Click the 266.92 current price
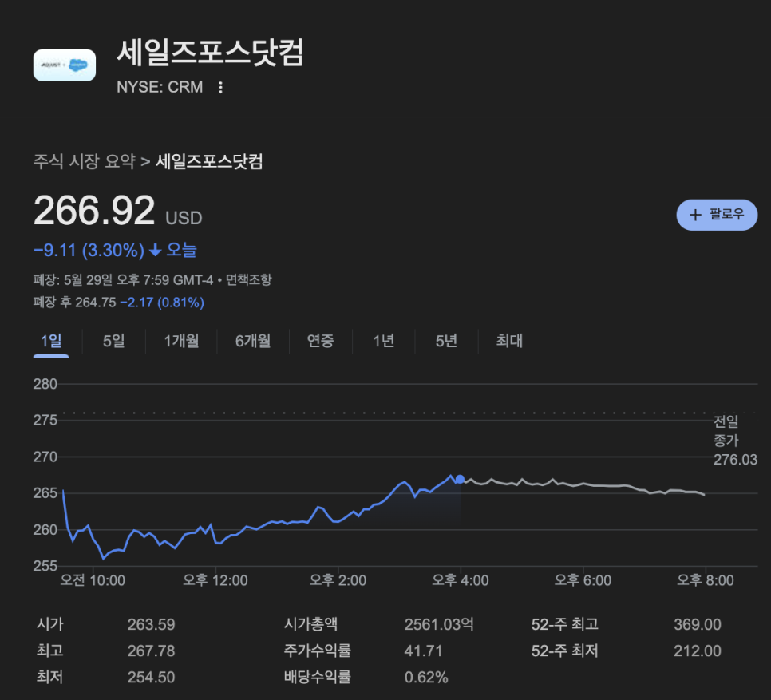771x700 pixels. click(94, 211)
